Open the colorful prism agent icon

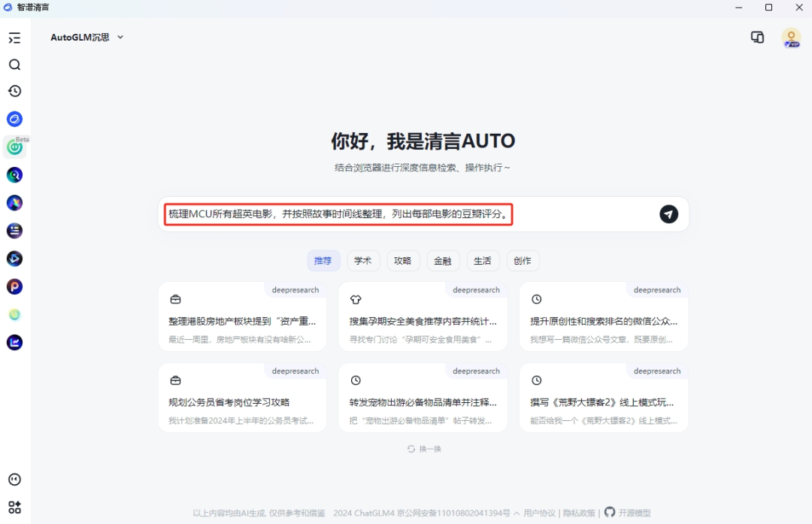pyautogui.click(x=14, y=203)
